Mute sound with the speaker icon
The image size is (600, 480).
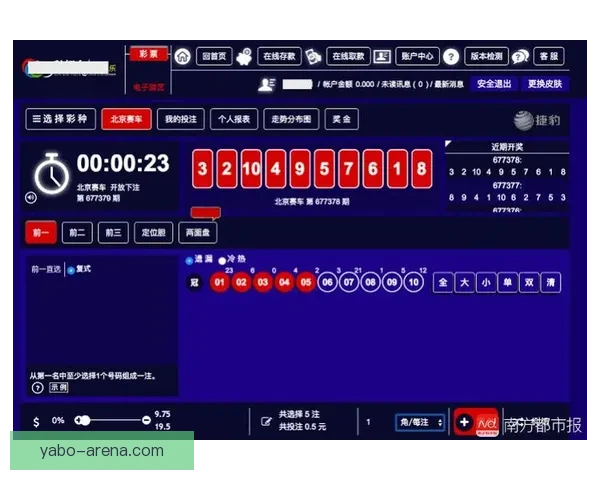[x=31, y=198]
